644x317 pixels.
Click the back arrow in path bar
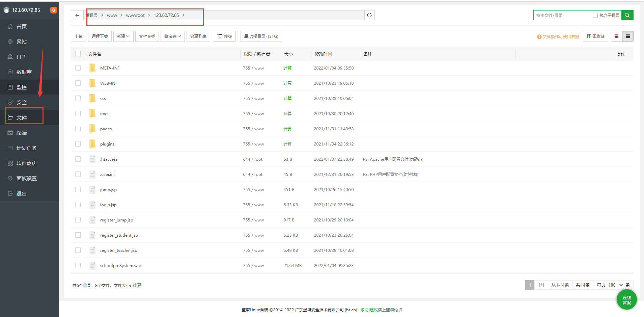[77, 15]
